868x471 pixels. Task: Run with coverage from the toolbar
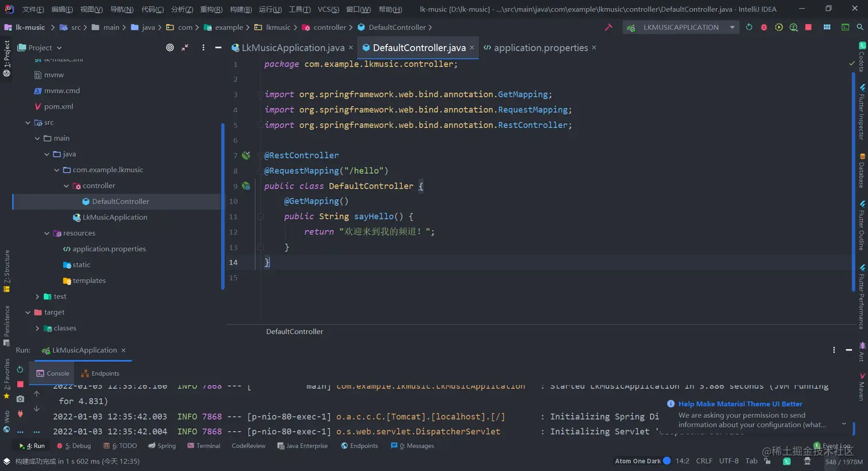click(x=778, y=27)
